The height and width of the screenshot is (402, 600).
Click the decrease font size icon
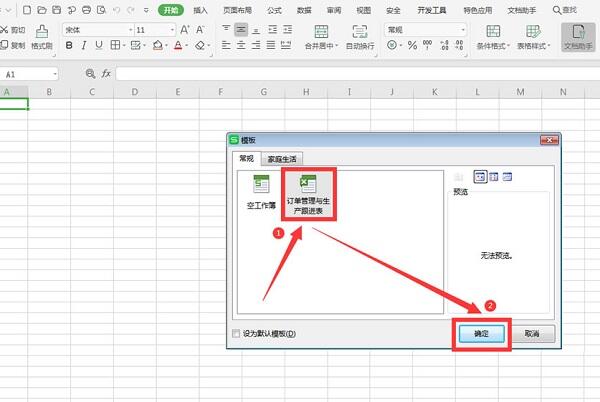200,29
